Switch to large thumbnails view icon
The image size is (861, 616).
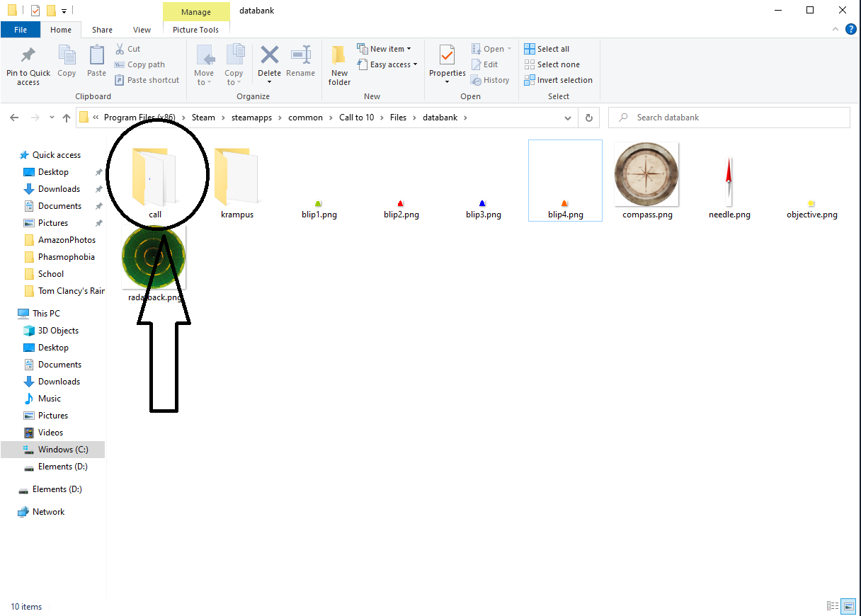point(848,606)
